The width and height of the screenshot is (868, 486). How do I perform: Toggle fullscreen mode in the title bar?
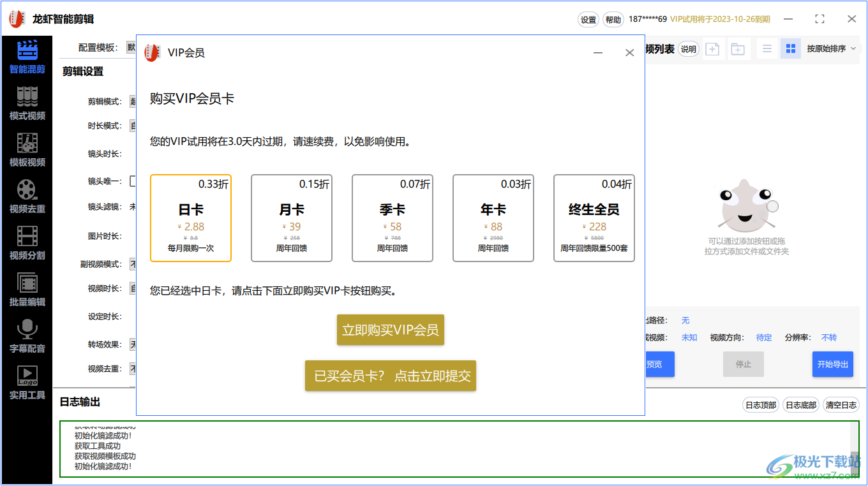pyautogui.click(x=819, y=18)
